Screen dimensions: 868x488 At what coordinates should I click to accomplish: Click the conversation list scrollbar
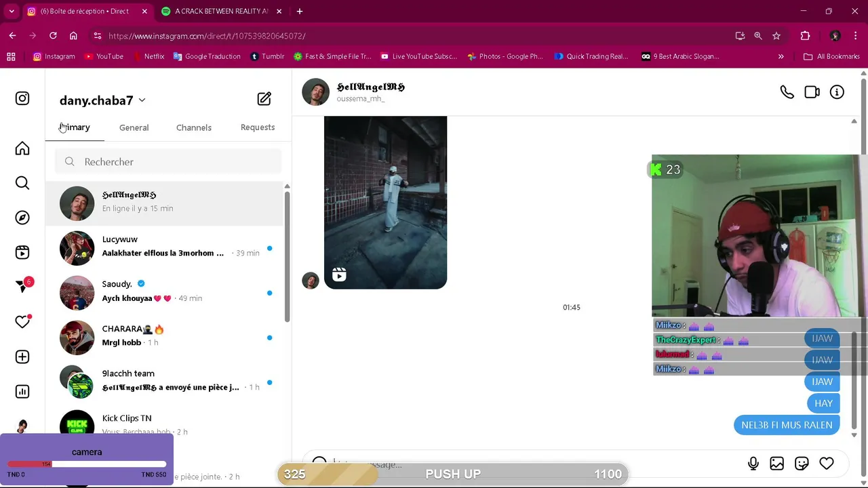[287, 256]
